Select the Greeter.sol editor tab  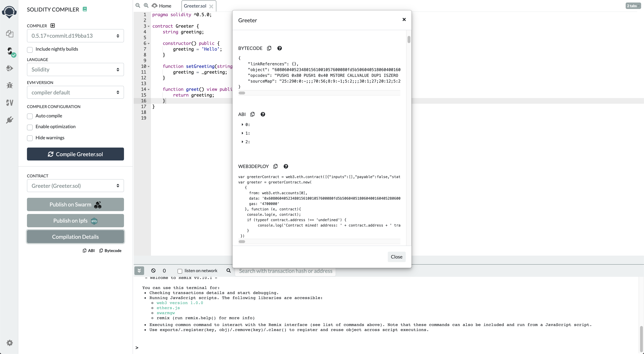pos(195,6)
